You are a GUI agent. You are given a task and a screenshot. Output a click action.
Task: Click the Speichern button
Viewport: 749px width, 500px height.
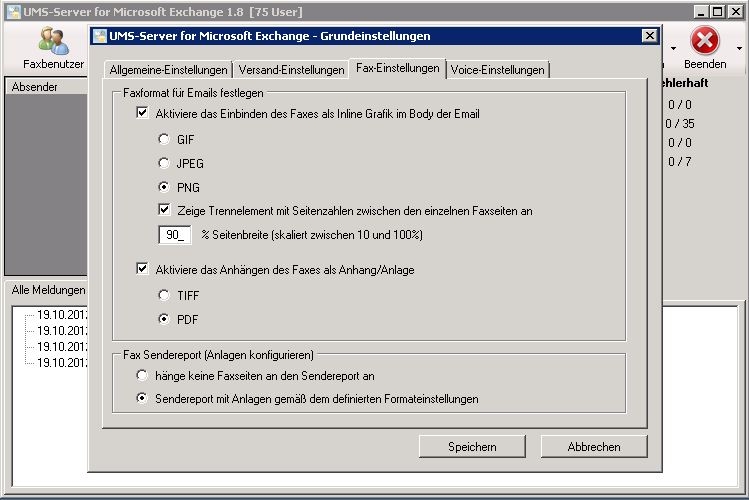472,447
